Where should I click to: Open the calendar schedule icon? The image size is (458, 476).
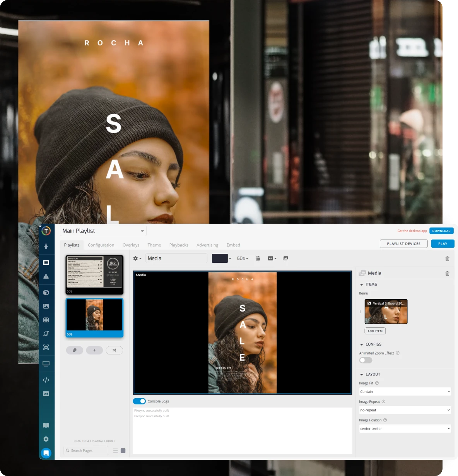[258, 259]
